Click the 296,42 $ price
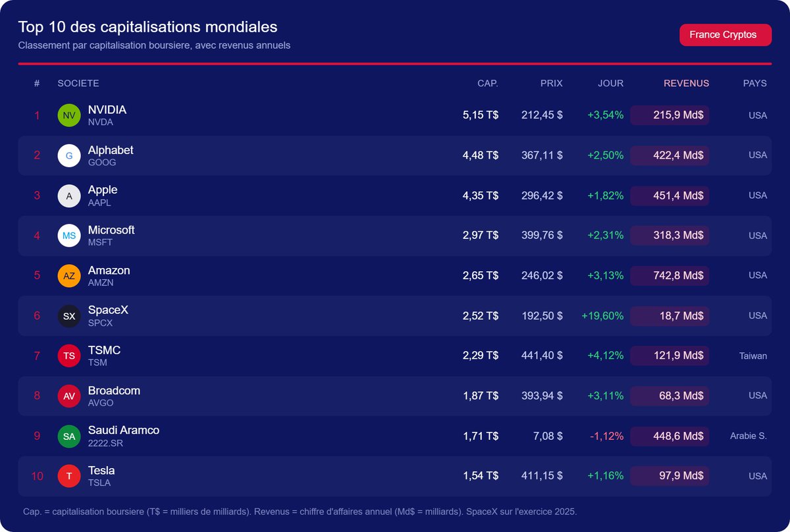 [542, 196]
